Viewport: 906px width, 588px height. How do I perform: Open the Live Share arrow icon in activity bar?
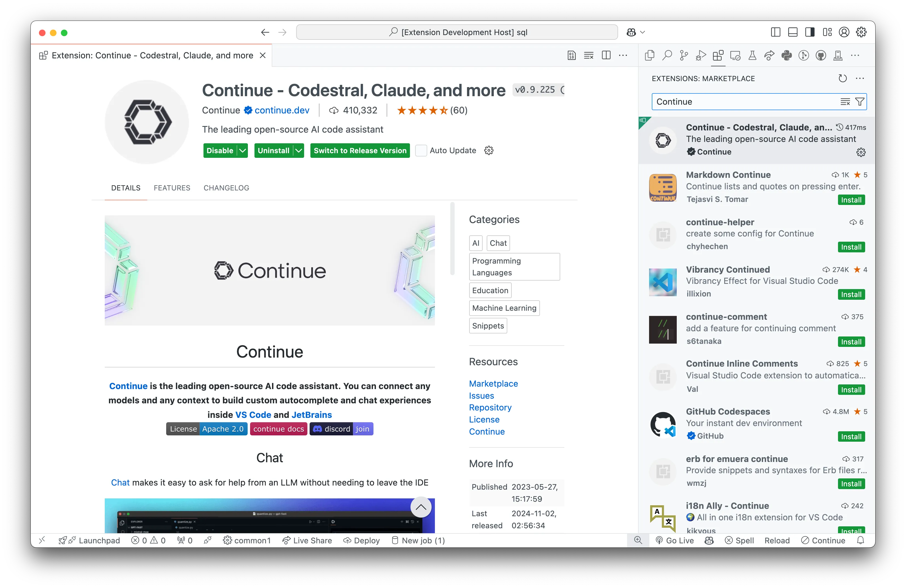769,56
